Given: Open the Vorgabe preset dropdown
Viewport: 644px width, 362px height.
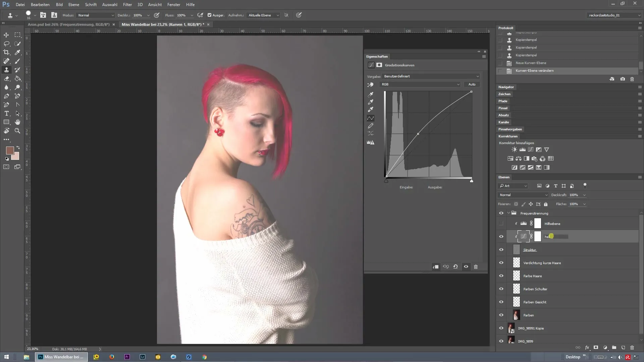Looking at the screenshot, I should click(x=431, y=76).
